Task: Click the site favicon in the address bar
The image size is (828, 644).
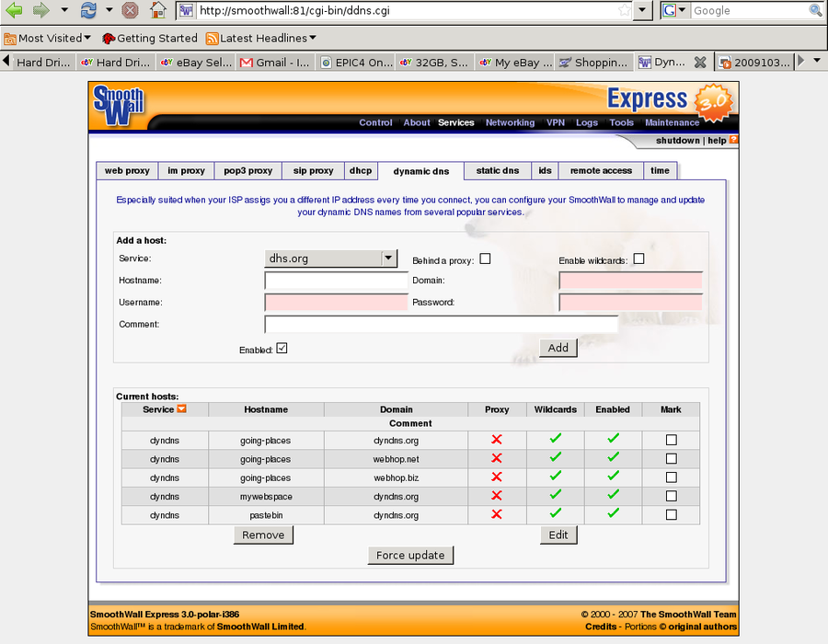Action: pos(186,10)
